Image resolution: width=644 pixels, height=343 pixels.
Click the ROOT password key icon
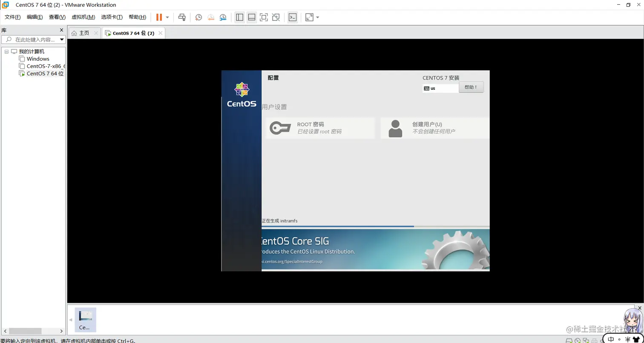click(280, 128)
